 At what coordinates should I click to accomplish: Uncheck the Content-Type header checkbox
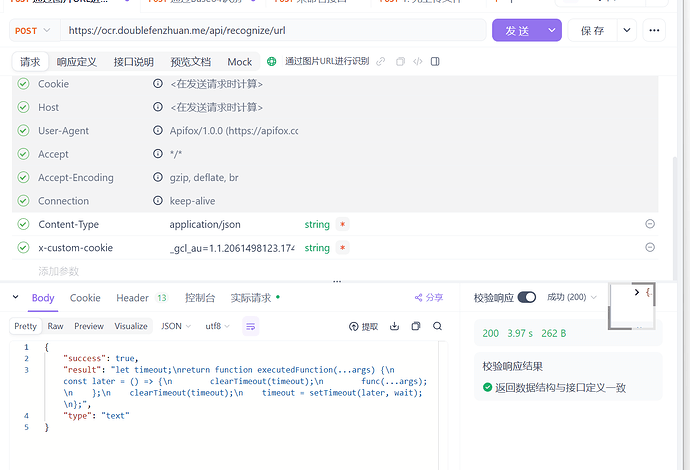[23, 224]
